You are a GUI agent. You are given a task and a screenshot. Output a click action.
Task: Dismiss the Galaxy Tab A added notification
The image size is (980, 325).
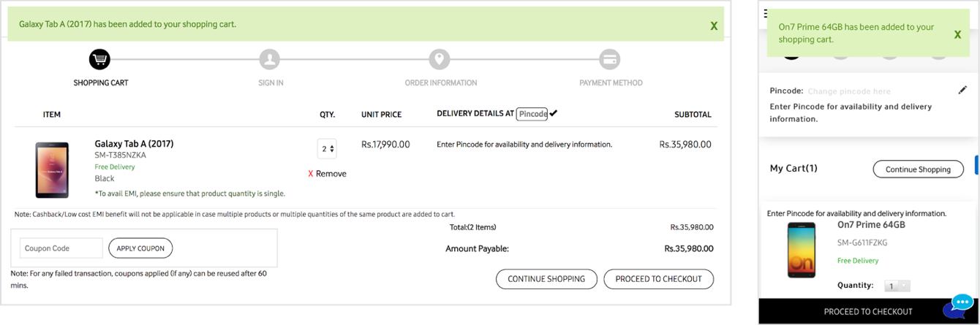pyautogui.click(x=714, y=26)
